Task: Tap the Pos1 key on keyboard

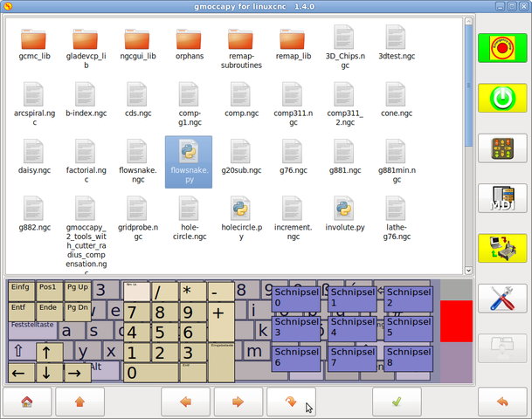Action: tap(49, 291)
